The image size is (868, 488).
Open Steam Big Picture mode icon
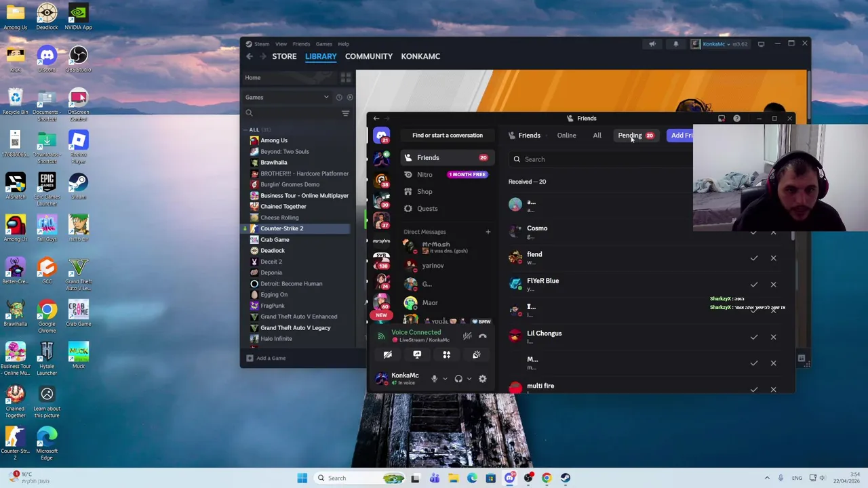tap(761, 44)
